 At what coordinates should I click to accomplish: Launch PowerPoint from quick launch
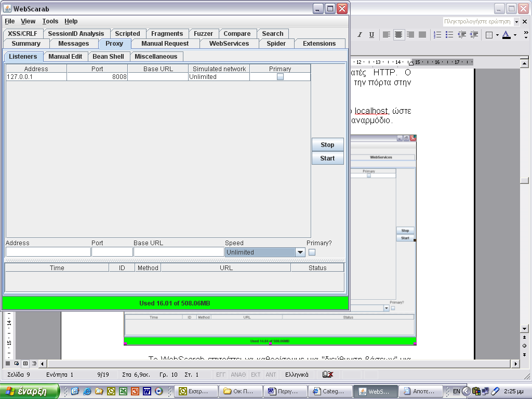(135, 391)
